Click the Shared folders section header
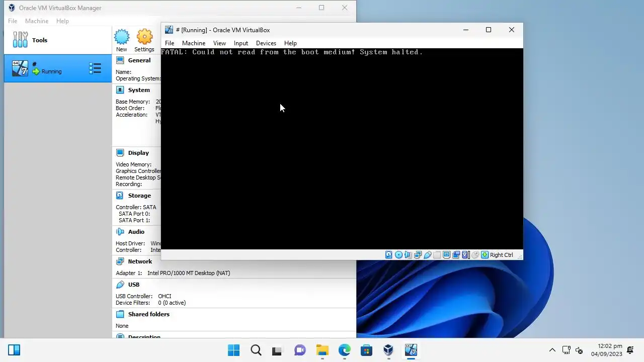The image size is (644, 362). pyautogui.click(x=149, y=314)
